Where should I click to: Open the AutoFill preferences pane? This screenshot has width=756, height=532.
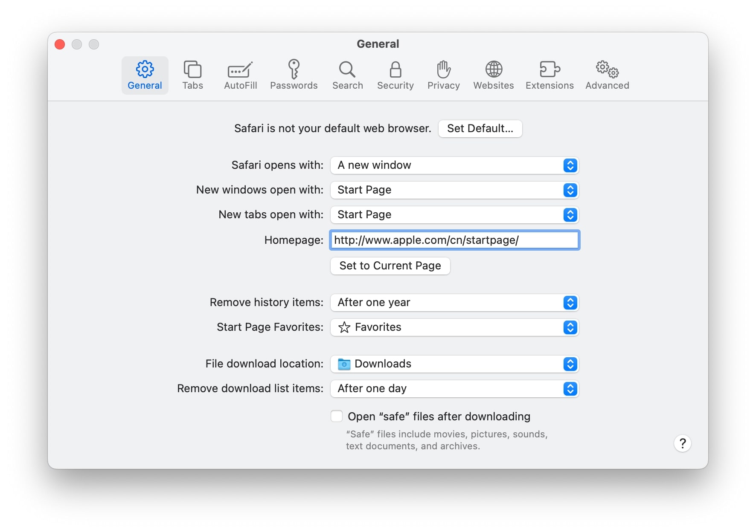point(240,75)
